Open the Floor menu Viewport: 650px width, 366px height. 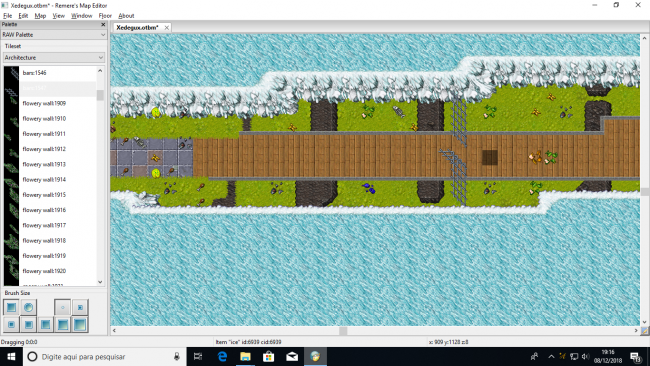[x=105, y=16]
